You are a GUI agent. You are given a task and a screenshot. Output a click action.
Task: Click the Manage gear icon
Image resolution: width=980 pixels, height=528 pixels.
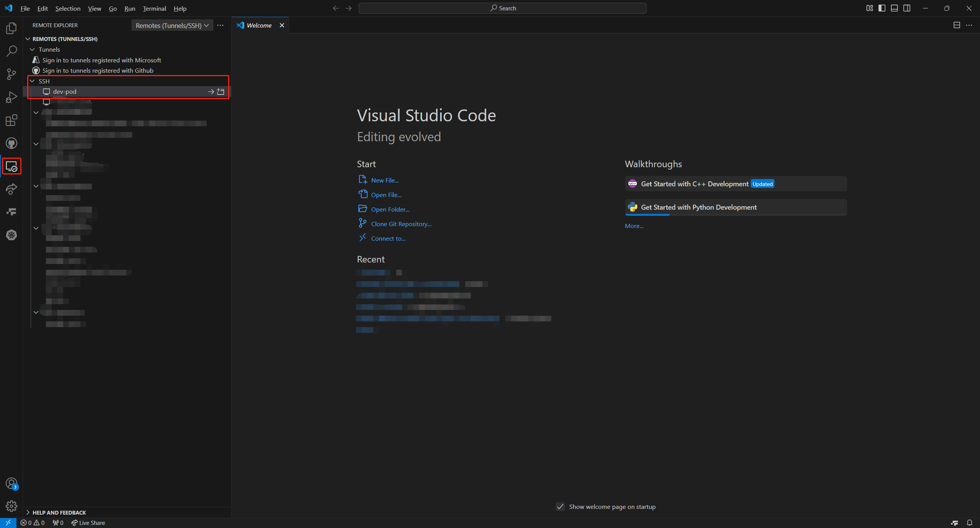coord(11,506)
